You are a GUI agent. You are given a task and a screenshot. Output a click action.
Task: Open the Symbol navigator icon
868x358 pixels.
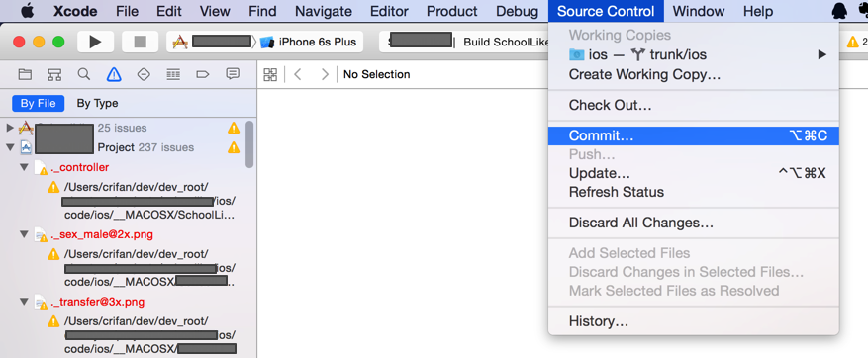(54, 74)
